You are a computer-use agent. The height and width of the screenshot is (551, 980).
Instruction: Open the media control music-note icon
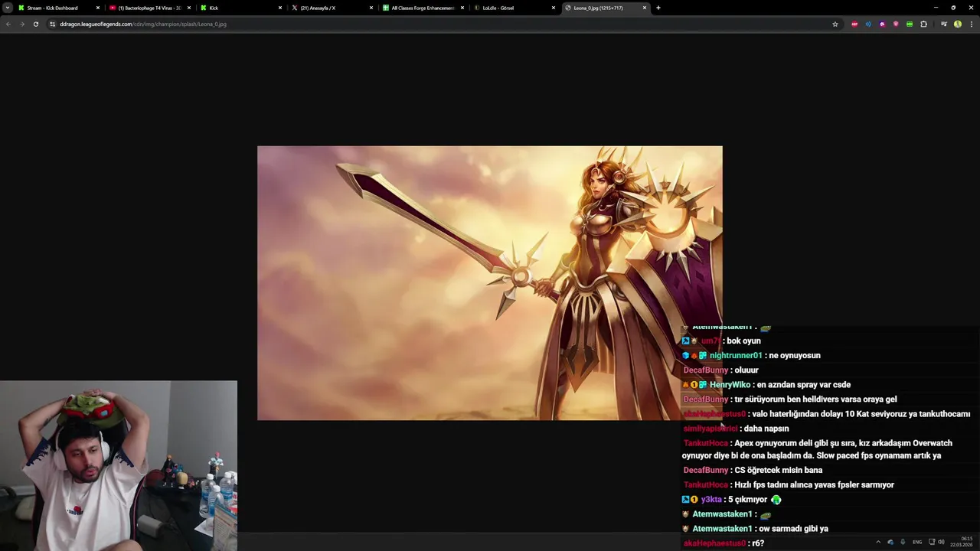[943, 24]
